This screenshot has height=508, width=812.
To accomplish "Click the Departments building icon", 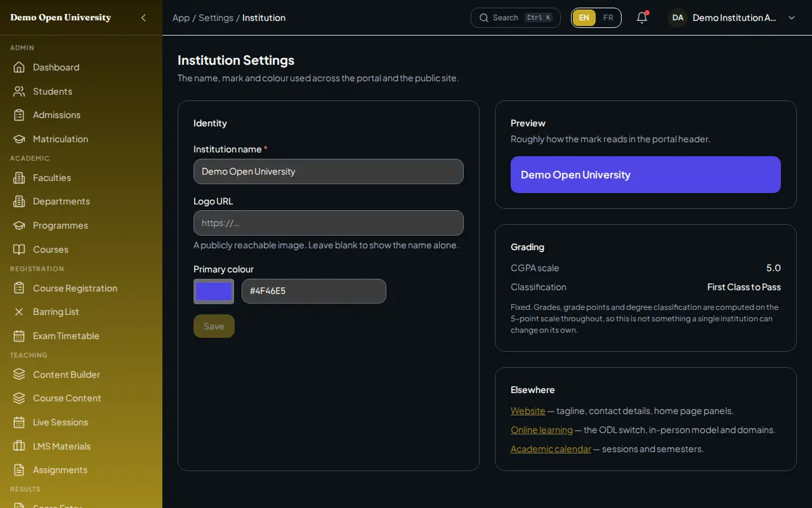I will (19, 201).
